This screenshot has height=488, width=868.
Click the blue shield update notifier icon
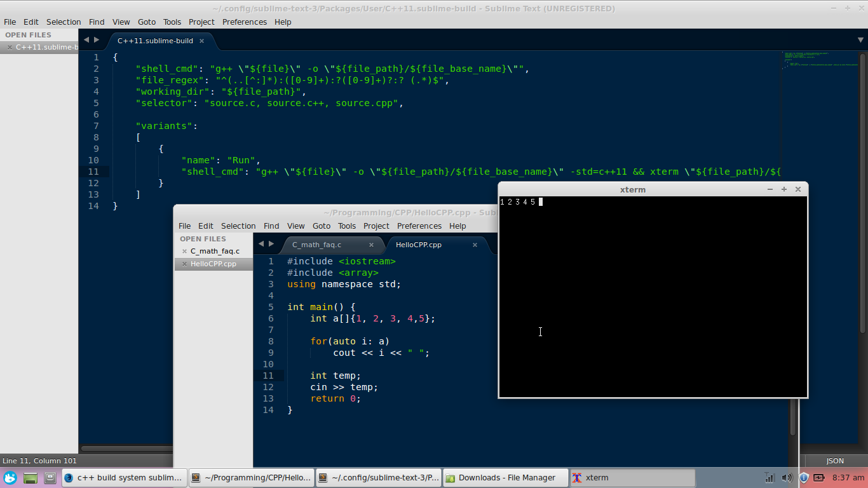803,478
